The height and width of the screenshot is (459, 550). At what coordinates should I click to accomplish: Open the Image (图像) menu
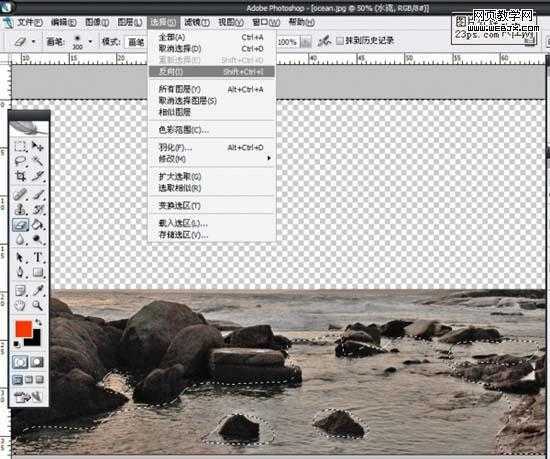point(97,23)
